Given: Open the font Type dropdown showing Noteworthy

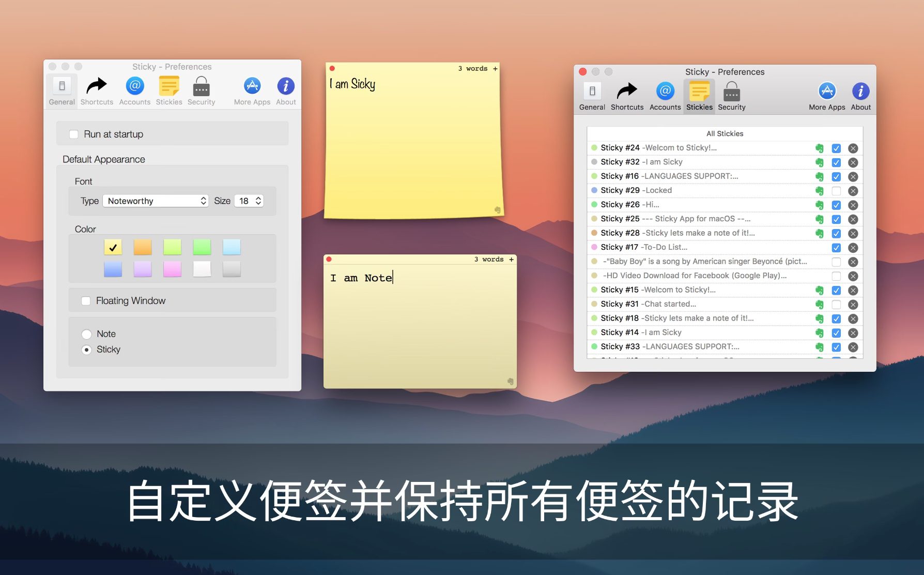Looking at the screenshot, I should [x=156, y=201].
